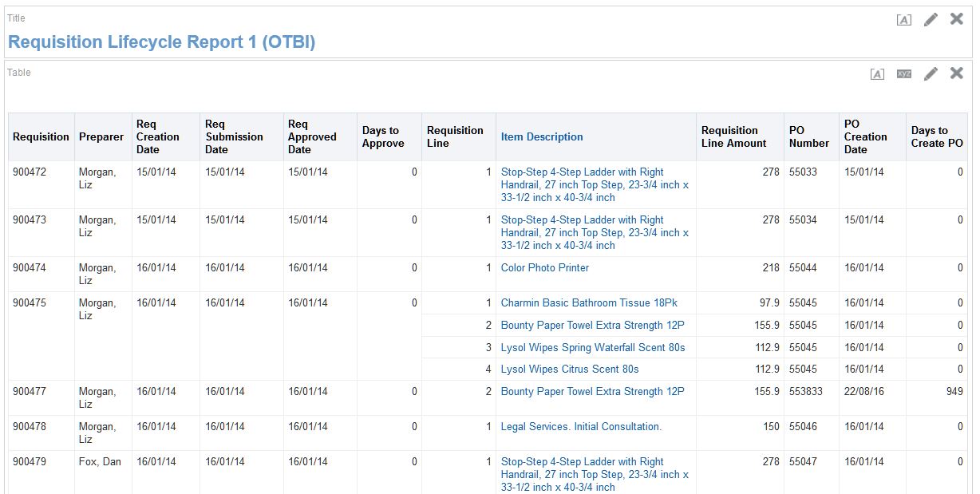
Task: Open format container options for the report Title
Action: tap(903, 18)
